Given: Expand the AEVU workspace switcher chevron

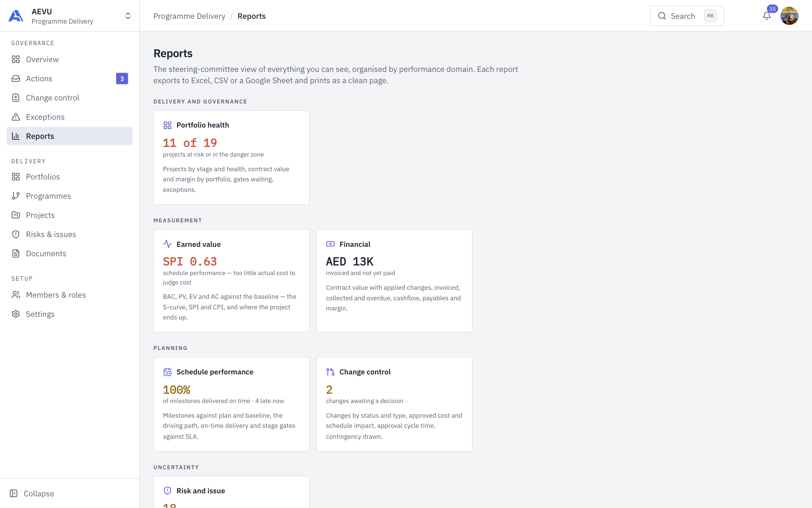Looking at the screenshot, I should (128, 16).
